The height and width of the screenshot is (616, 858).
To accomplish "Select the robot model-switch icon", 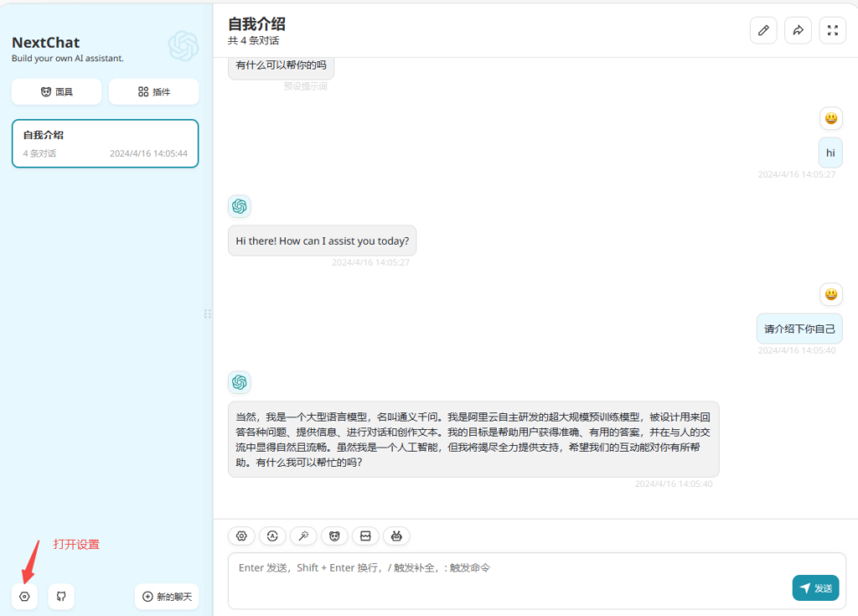I will tap(396, 536).
